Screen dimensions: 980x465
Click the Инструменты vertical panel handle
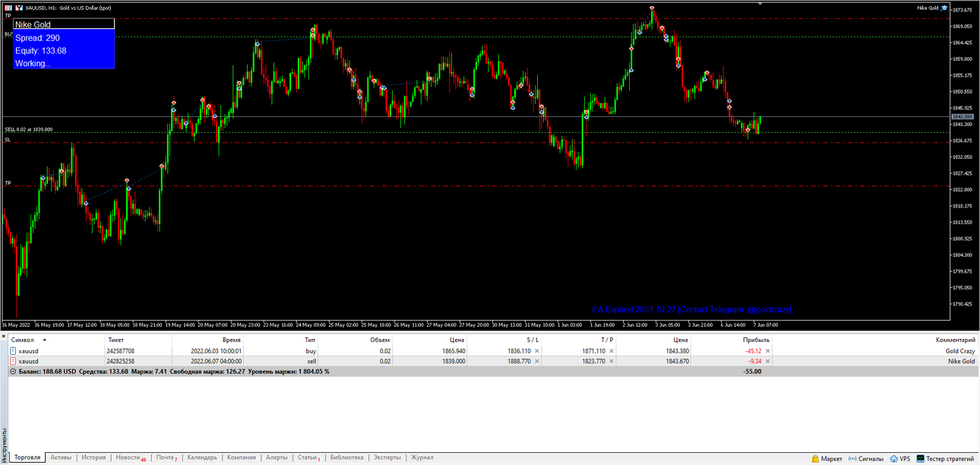tap(4, 445)
